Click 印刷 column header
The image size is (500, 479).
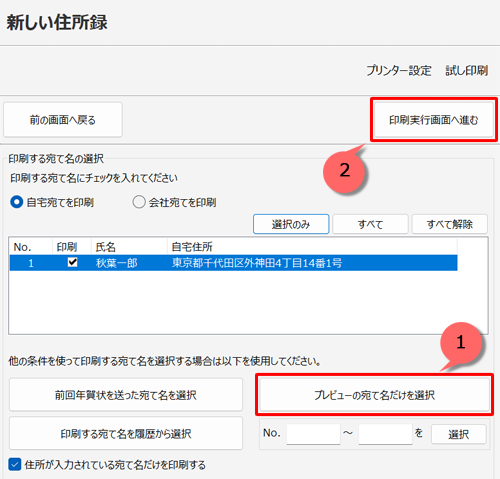point(72,247)
